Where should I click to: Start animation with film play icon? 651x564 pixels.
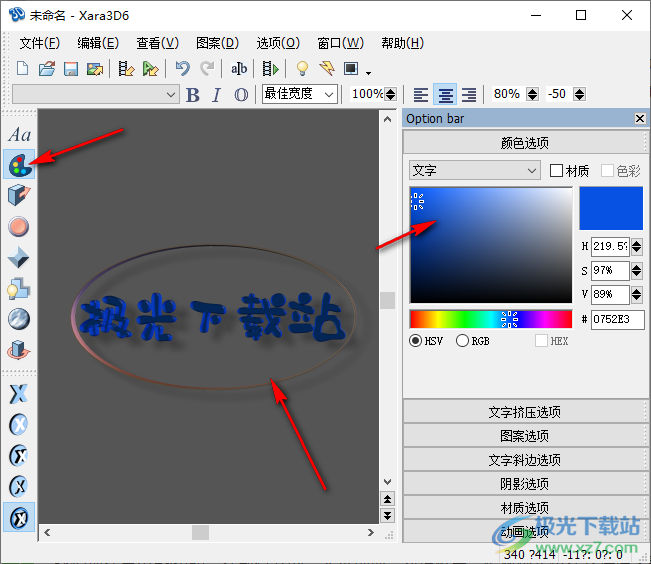(x=271, y=69)
